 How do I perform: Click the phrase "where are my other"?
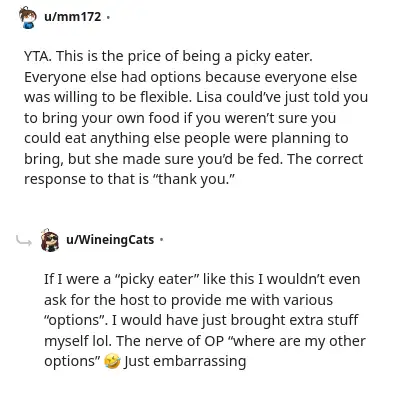pyautogui.click(x=296, y=341)
